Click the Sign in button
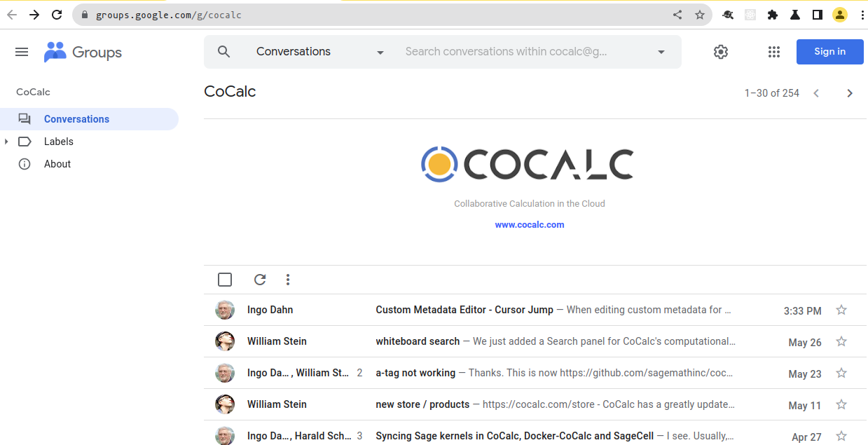Screen dimensions: 868x445 coord(829,52)
